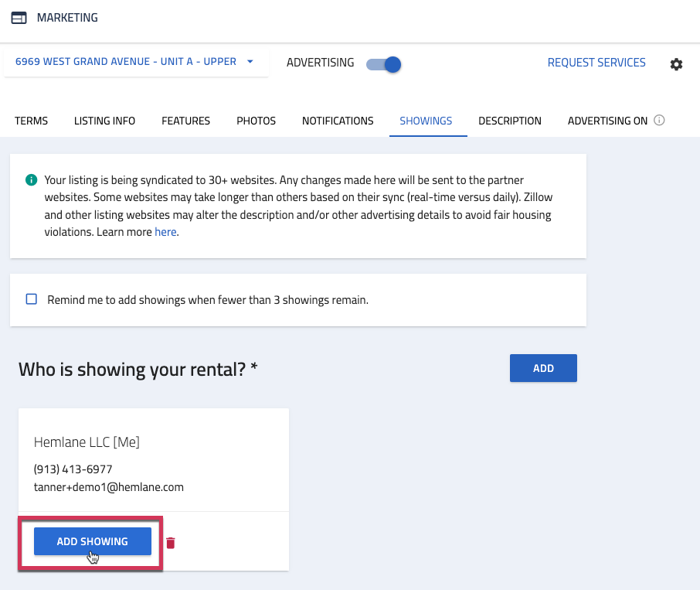
Task: Select the Photos tab
Action: [257, 121]
